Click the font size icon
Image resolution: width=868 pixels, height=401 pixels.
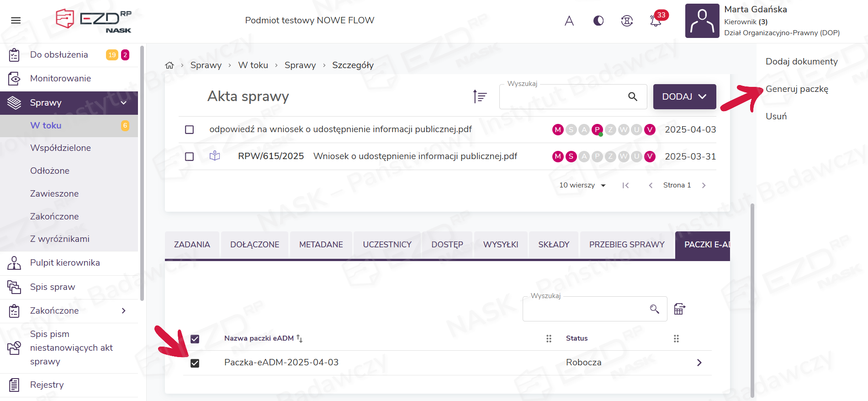click(x=569, y=21)
